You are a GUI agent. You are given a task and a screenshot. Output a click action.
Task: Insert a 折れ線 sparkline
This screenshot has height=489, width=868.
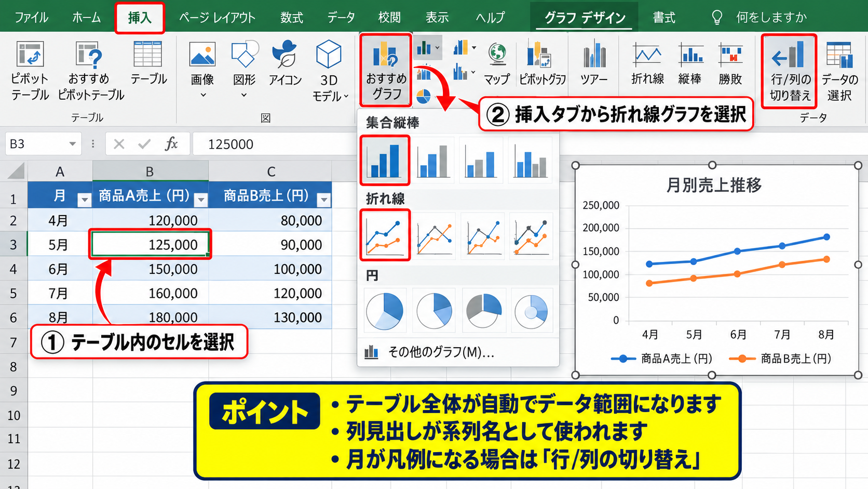(x=647, y=64)
